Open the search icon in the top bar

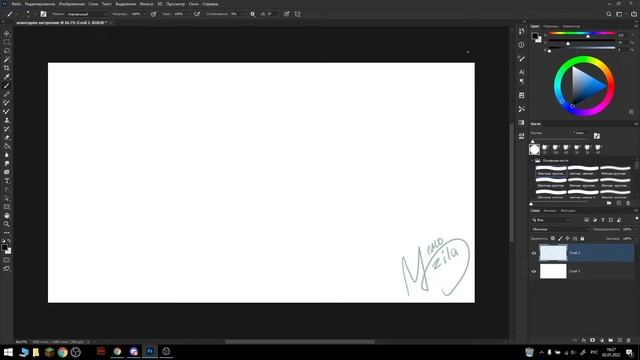(609, 14)
